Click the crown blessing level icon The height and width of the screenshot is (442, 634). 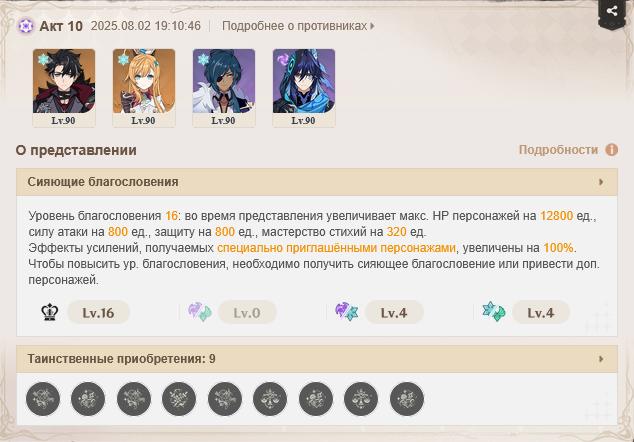tap(50, 312)
